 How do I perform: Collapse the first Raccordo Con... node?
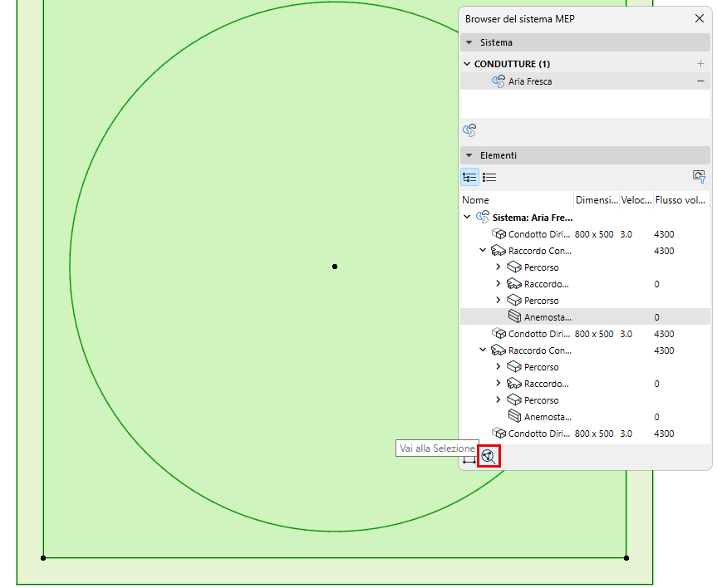483,250
